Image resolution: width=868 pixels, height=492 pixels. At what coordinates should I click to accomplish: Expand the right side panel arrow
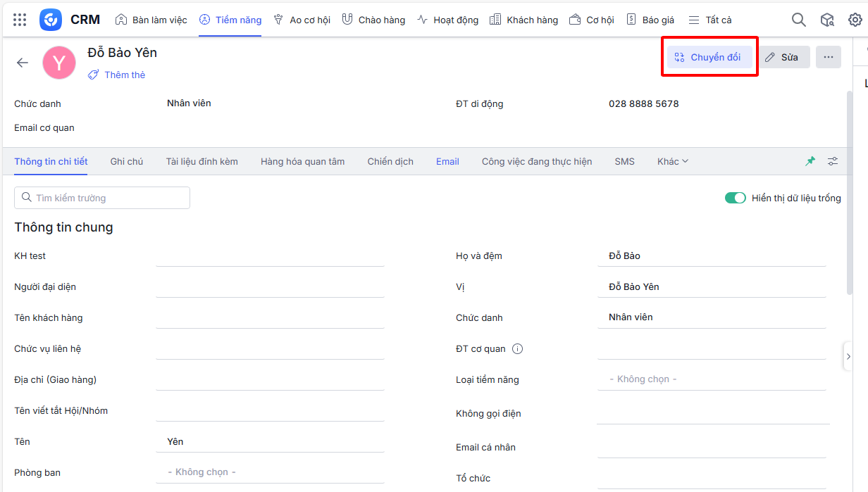pos(848,357)
